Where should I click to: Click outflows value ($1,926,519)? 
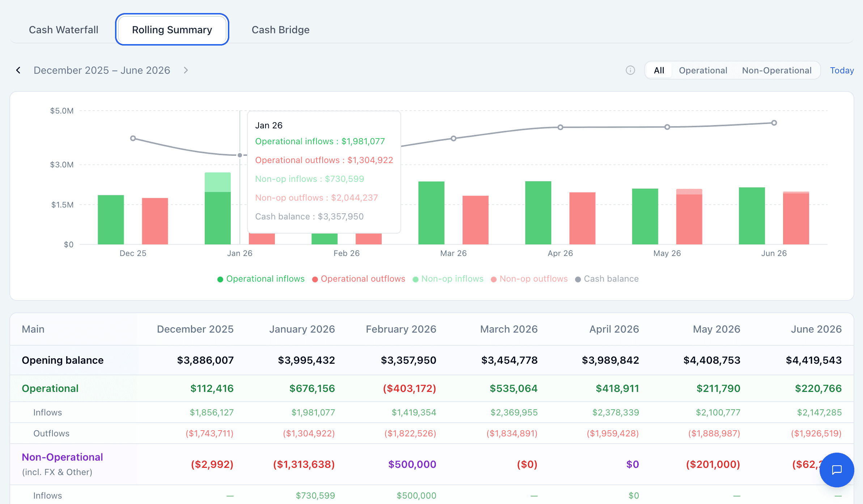[x=816, y=433]
